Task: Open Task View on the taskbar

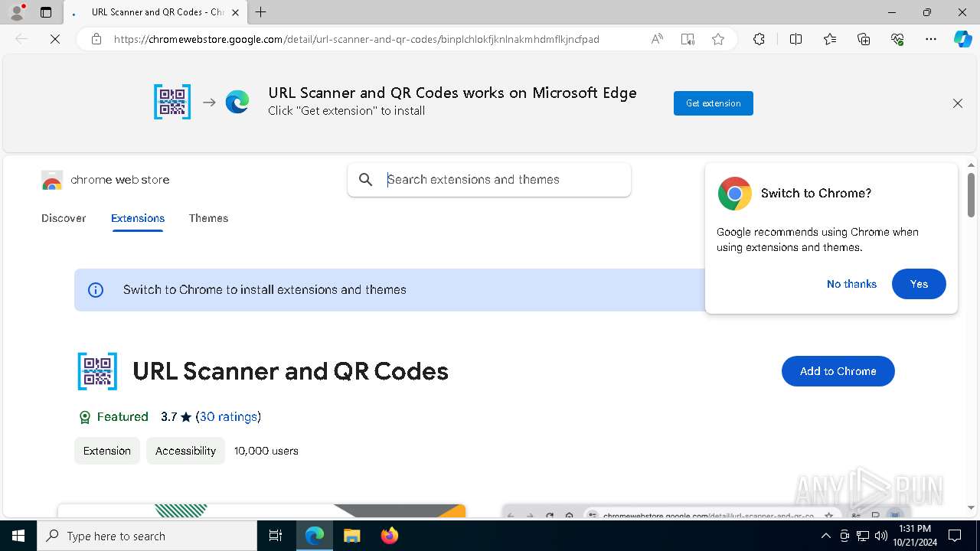Action: point(276,536)
